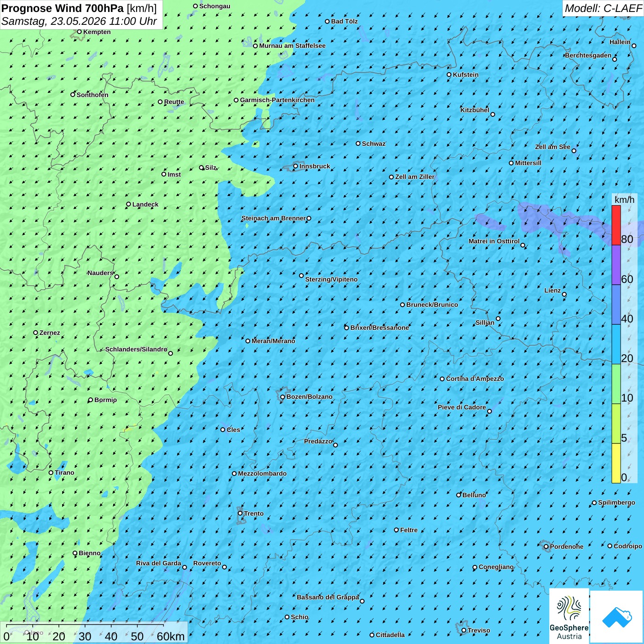Select the yellow 0-5 km/h legend swatch
644x644 pixels.
616,463
